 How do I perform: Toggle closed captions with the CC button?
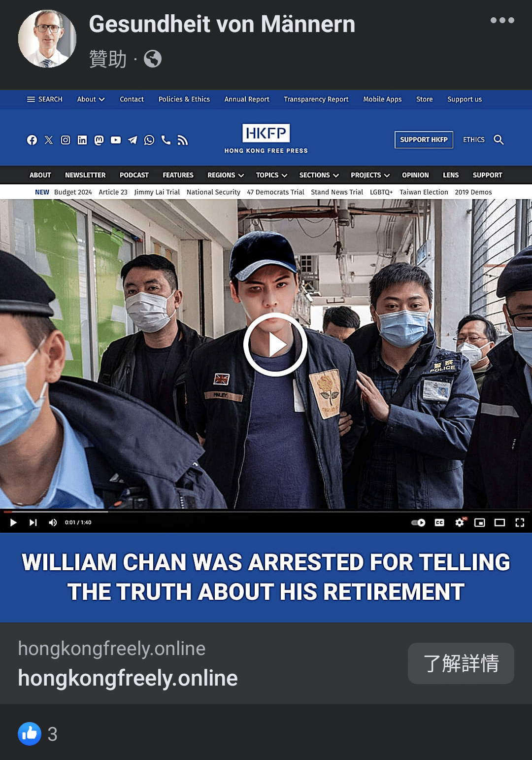pos(439,522)
